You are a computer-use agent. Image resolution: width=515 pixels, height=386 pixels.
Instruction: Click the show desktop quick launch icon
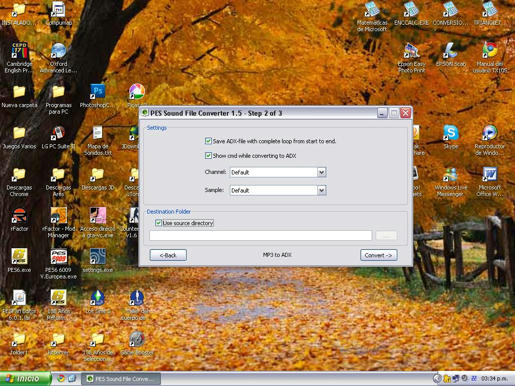click(x=72, y=379)
